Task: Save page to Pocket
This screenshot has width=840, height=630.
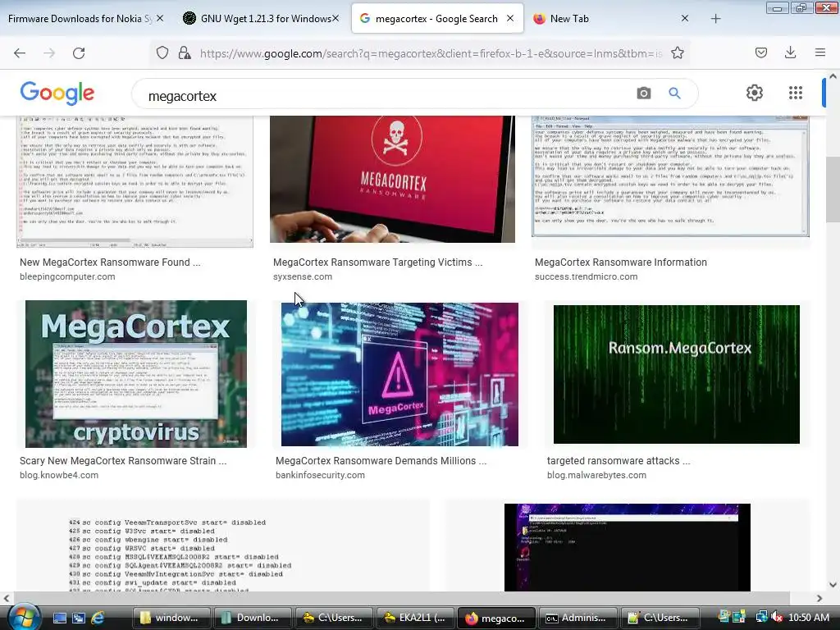Action: coord(760,52)
